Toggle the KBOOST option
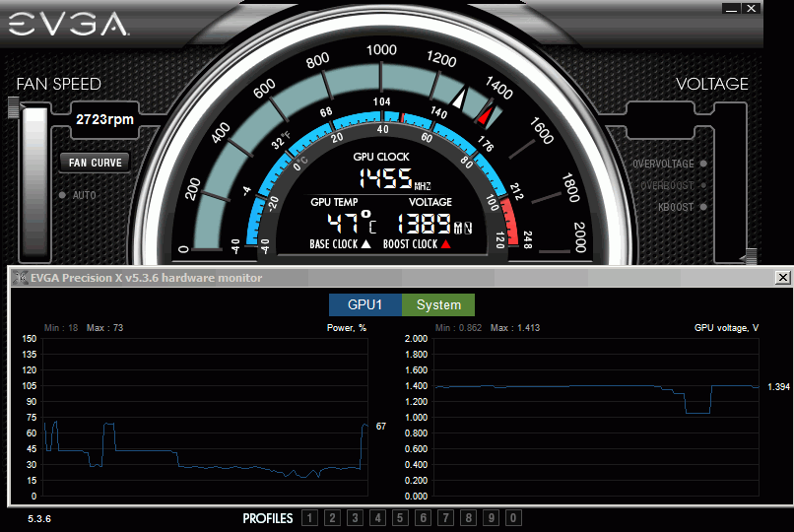Viewport: 794px width, 532px height. [682, 207]
